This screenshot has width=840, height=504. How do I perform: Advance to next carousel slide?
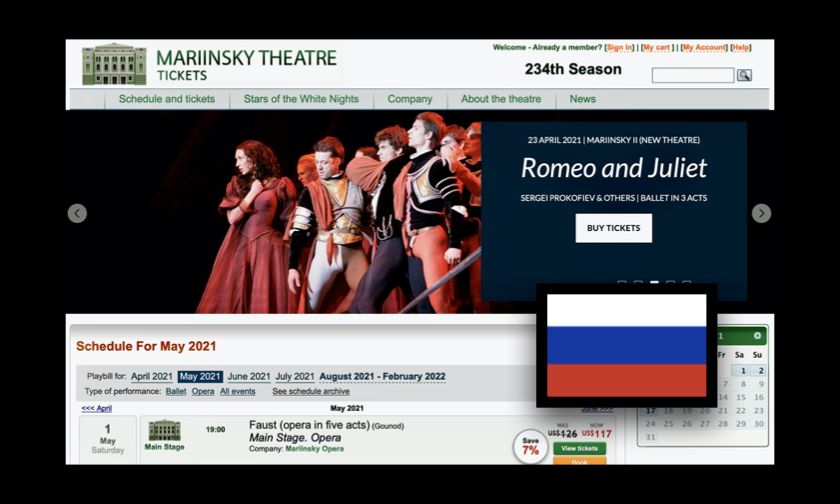[x=761, y=213]
